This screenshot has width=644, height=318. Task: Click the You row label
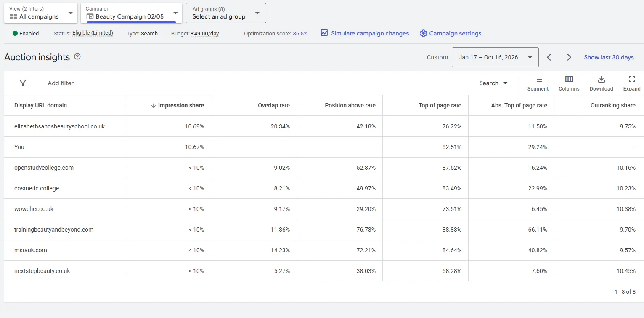point(19,147)
